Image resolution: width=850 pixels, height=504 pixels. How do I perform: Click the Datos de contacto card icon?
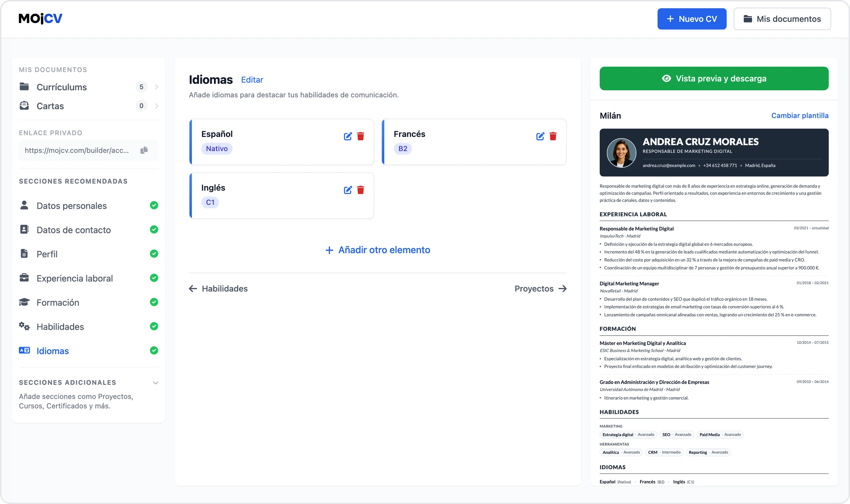pos(24,229)
